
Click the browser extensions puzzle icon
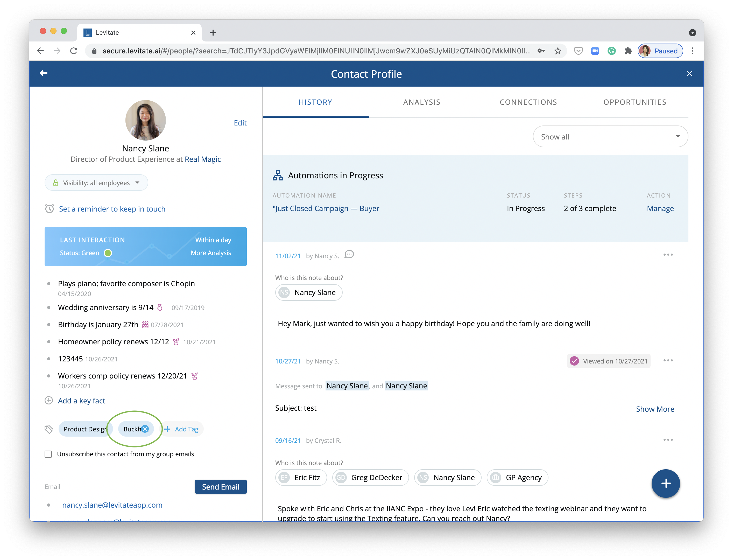click(x=628, y=51)
